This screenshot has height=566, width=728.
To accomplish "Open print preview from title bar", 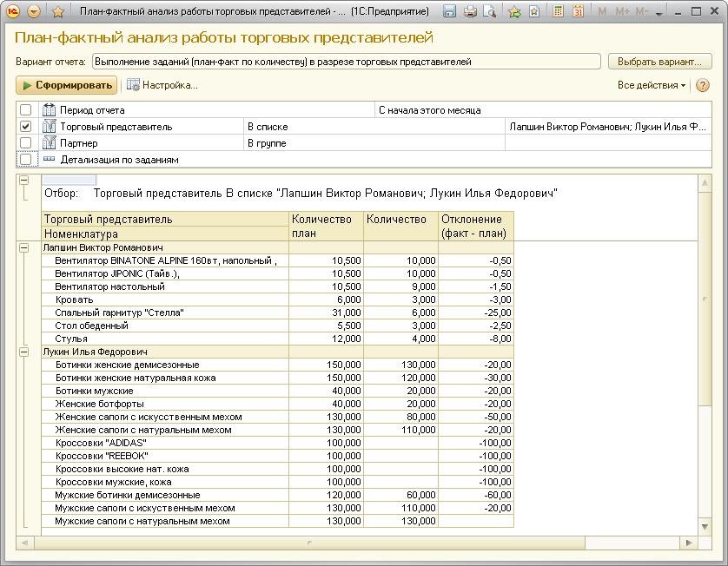I will (490, 12).
